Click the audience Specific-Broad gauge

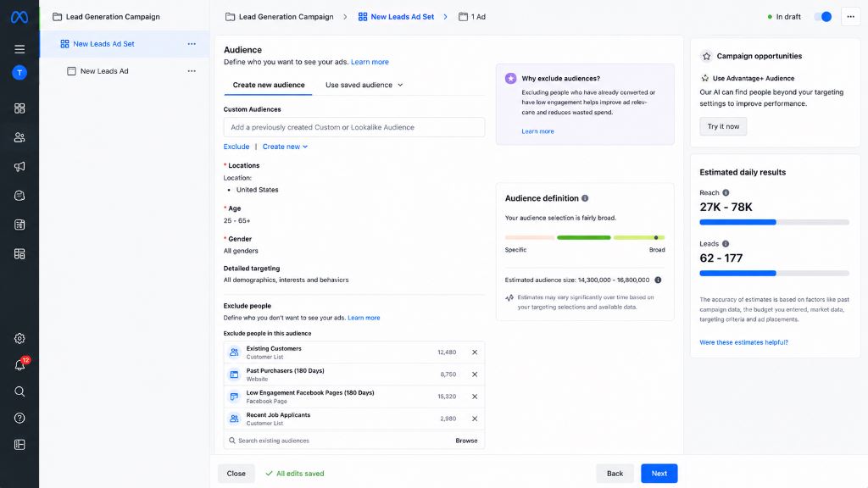coord(585,237)
